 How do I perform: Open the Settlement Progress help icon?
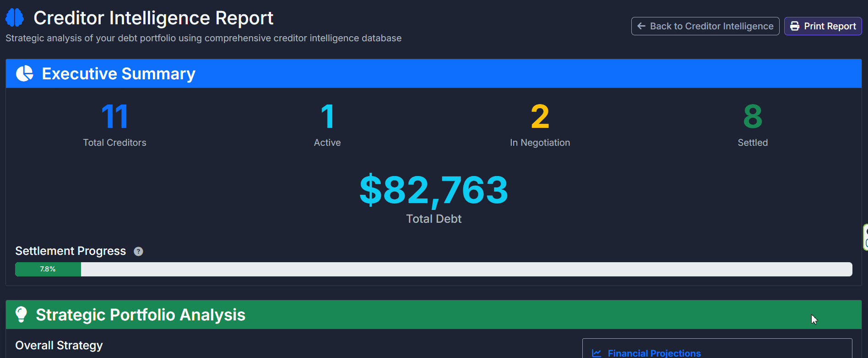pyautogui.click(x=138, y=251)
